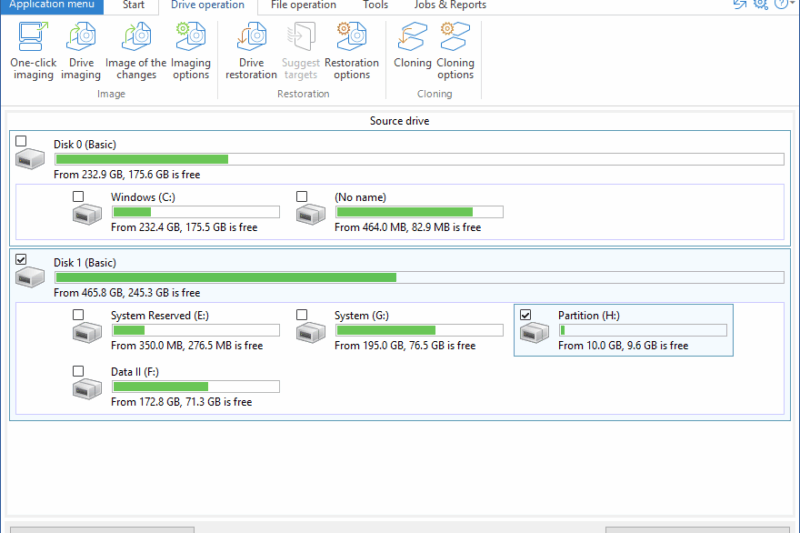Viewport: 800px width, 533px height.
Task: Click the 'Source drive' heading
Action: (x=399, y=121)
